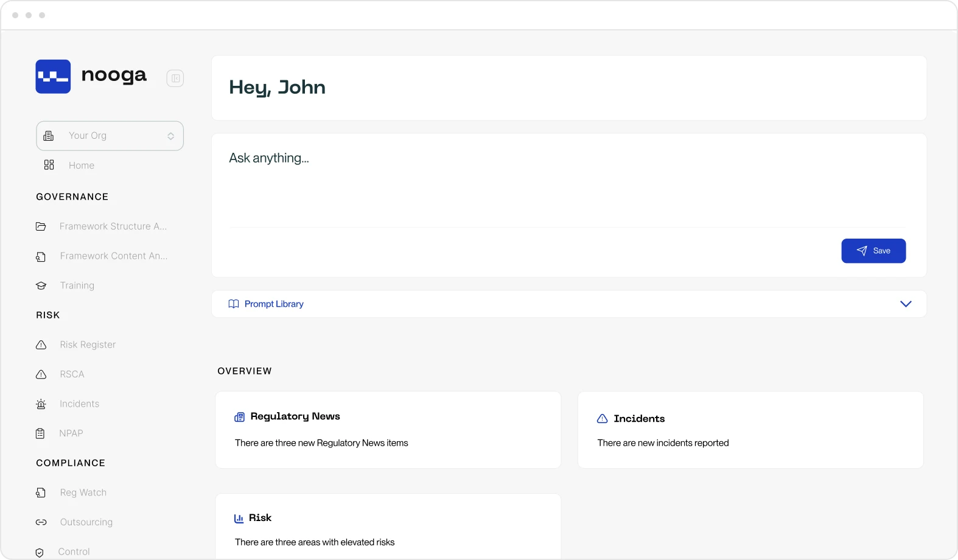Open Outsourcing page
958x560 pixels.
(86, 522)
